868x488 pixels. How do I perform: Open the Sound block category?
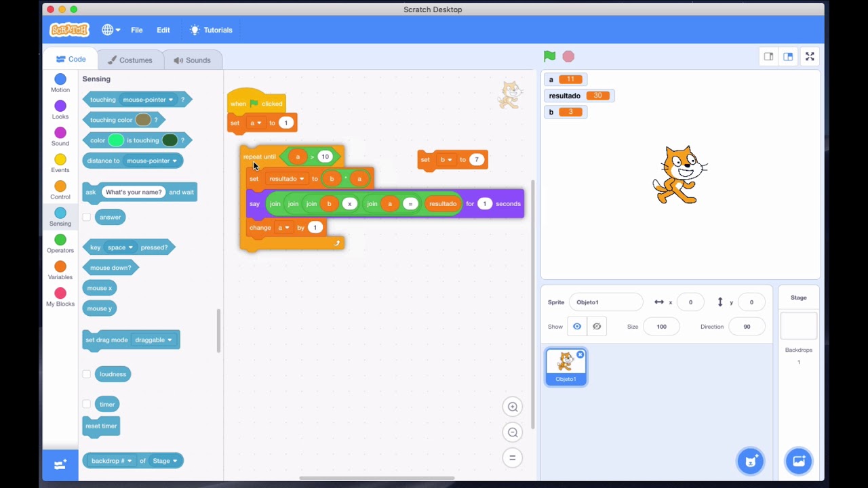point(60,137)
